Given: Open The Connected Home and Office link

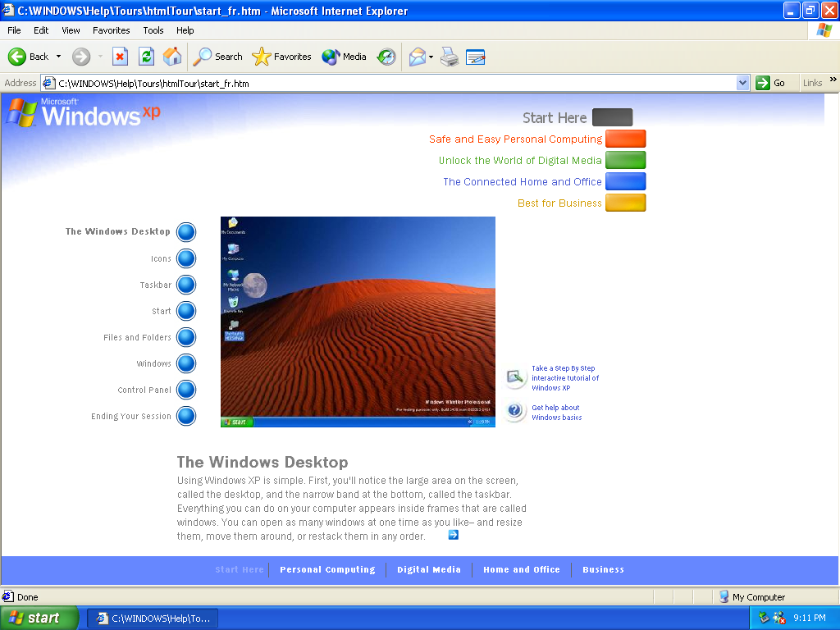Looking at the screenshot, I should [x=523, y=182].
